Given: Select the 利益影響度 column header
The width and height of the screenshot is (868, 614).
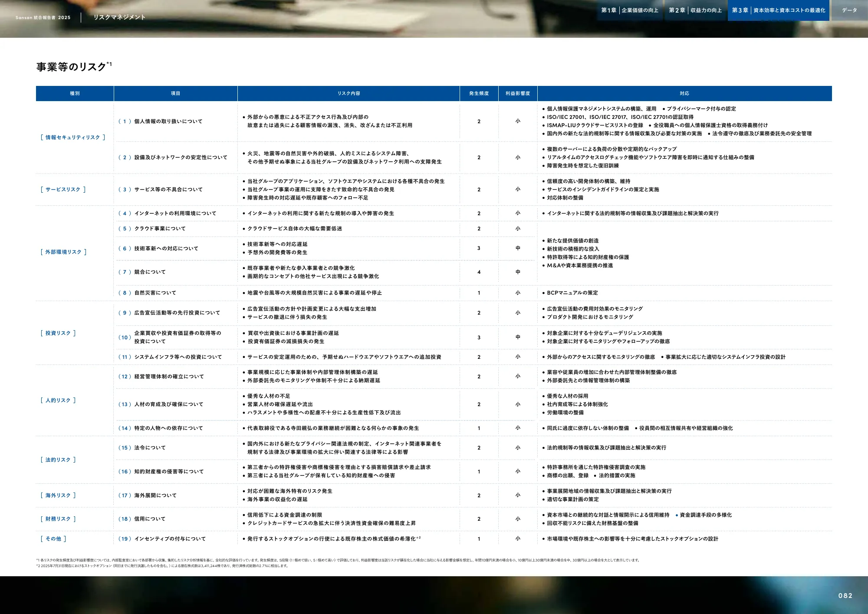Looking at the screenshot, I should point(517,93).
